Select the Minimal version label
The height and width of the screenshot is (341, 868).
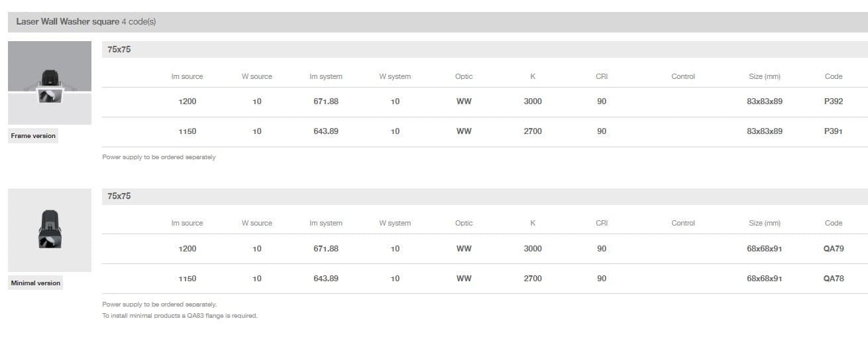point(35,283)
